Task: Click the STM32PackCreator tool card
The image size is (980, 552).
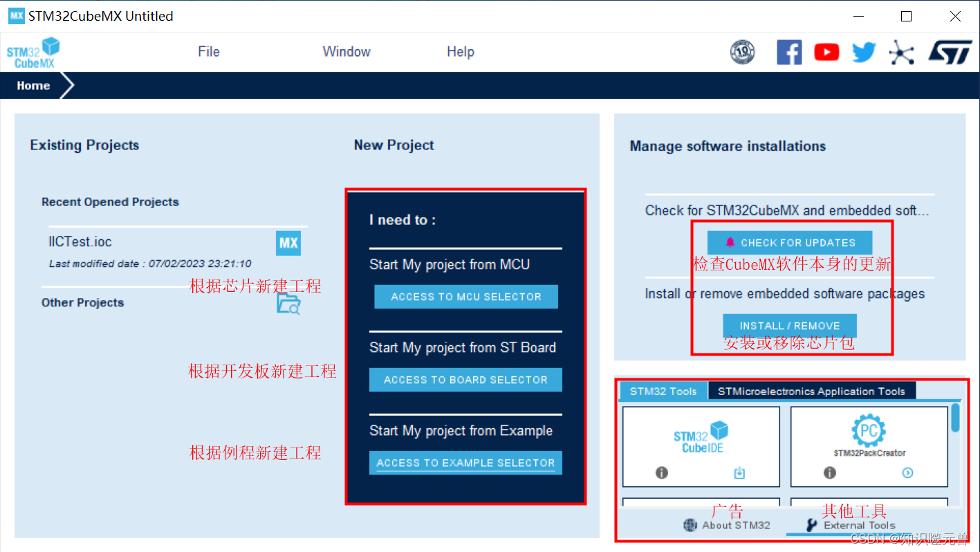Action: (x=869, y=446)
